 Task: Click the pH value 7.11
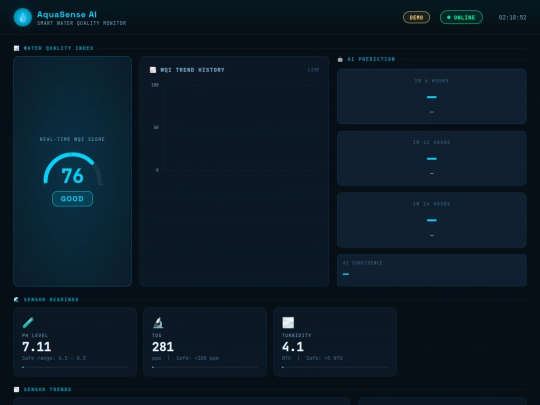coord(37,347)
